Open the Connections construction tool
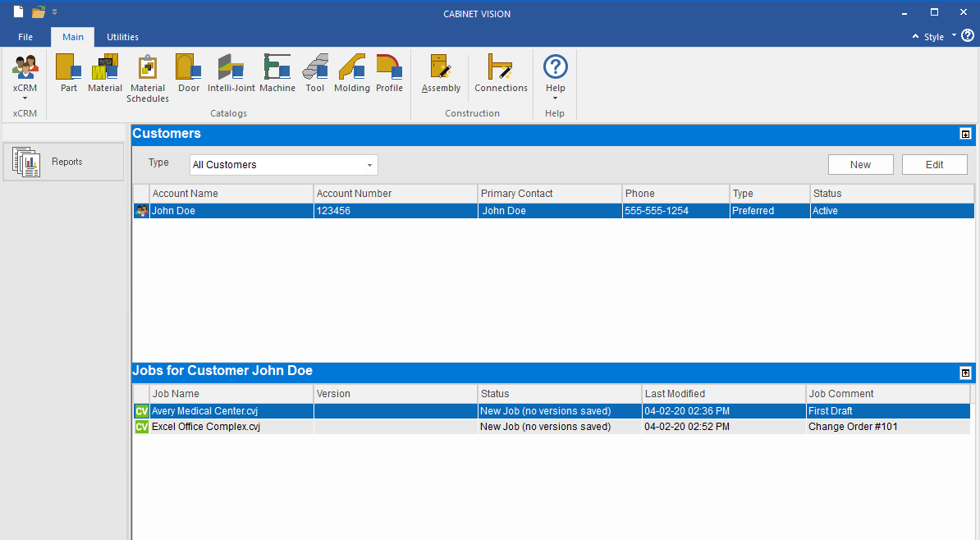 pyautogui.click(x=501, y=73)
